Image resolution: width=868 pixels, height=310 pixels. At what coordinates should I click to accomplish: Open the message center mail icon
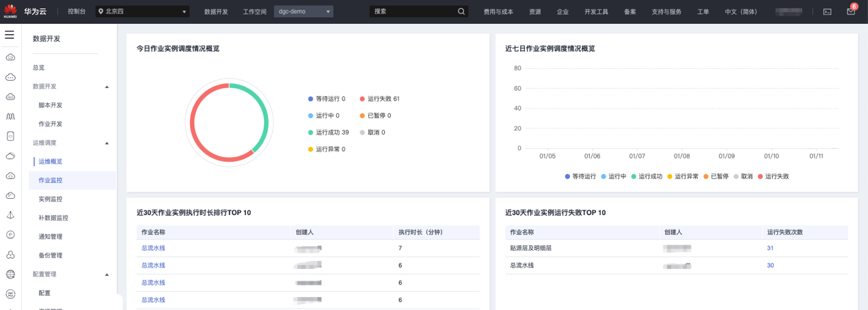850,12
